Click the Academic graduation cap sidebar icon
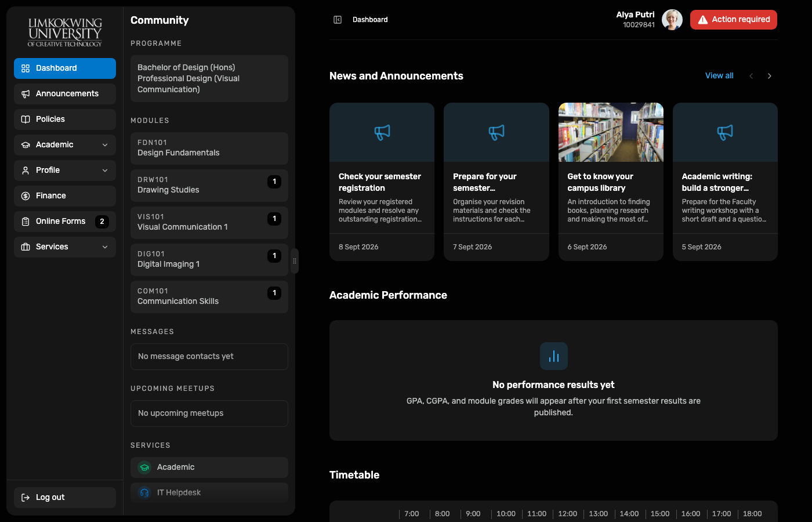The width and height of the screenshot is (812, 522). [26, 145]
